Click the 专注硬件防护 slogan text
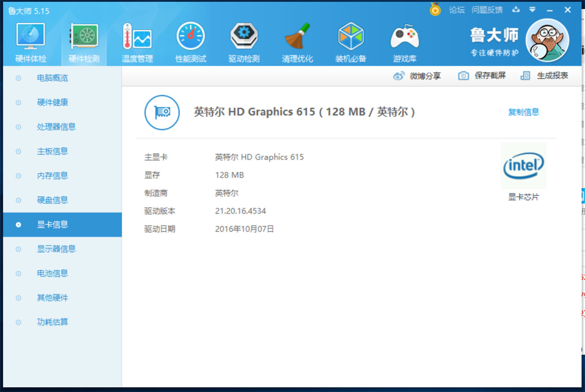 tap(495, 53)
